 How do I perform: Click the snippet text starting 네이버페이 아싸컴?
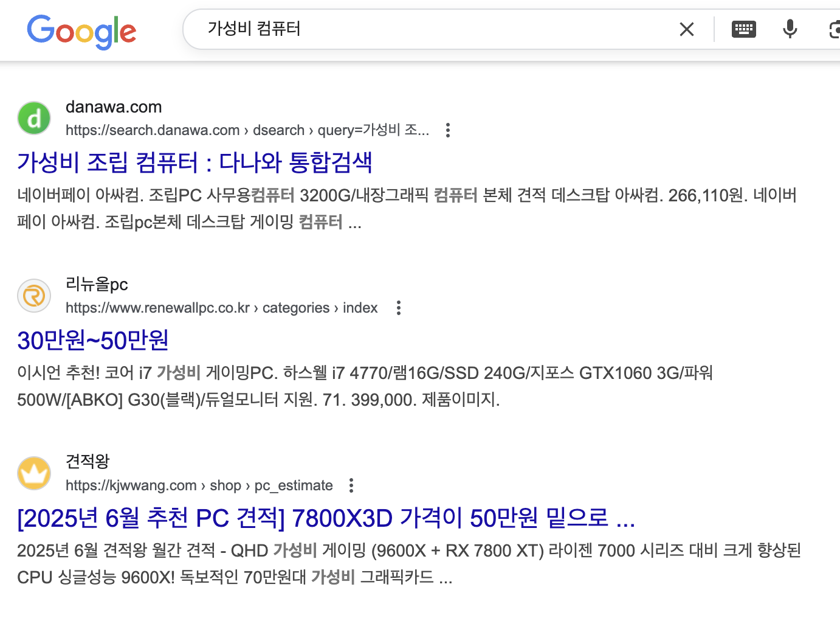coord(407,209)
